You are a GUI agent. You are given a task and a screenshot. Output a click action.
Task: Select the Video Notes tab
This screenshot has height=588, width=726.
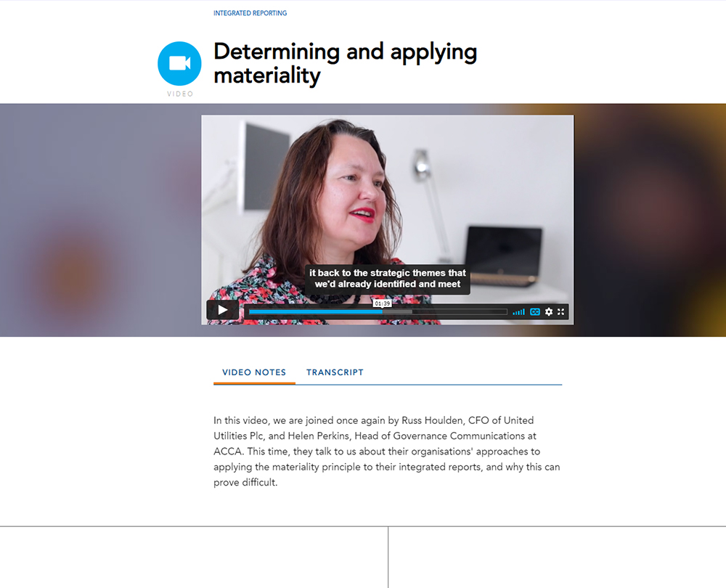[x=254, y=372]
